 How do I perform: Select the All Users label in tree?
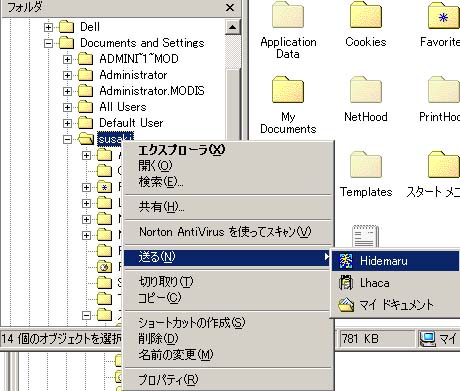(123, 107)
